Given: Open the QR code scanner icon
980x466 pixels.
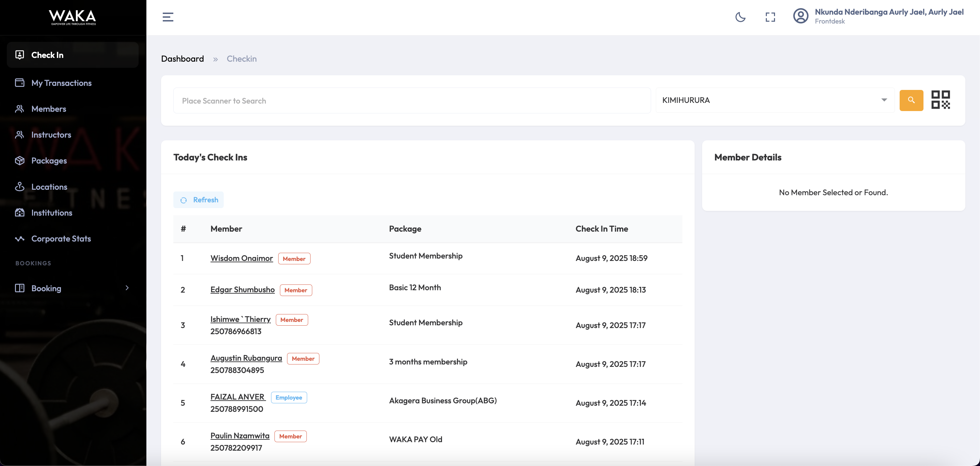Looking at the screenshot, I should [940, 100].
